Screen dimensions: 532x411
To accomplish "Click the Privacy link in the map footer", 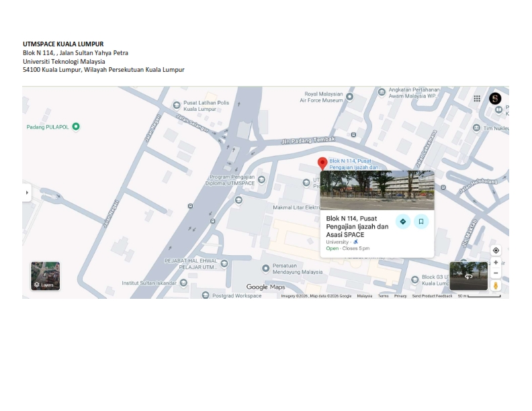I will pos(400,296).
